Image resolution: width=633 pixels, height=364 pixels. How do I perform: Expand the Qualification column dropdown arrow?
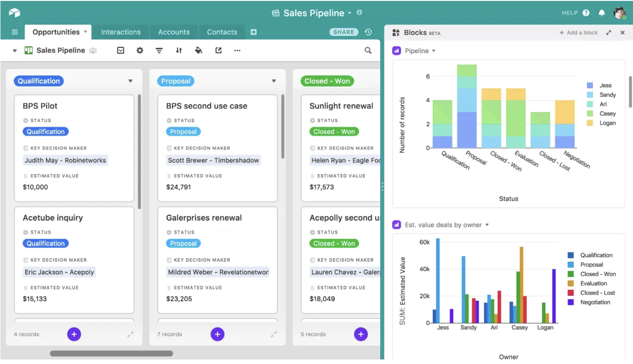coord(131,81)
